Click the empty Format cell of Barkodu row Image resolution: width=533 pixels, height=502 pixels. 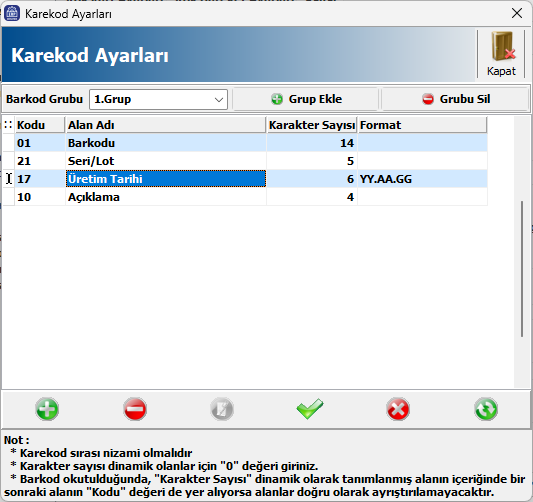(422, 143)
